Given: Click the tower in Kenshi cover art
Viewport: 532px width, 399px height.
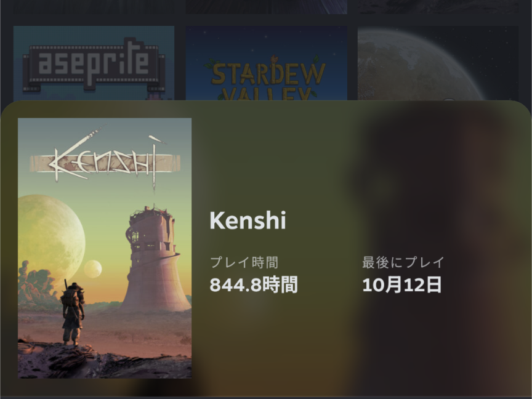Looking at the screenshot, I should point(155,260).
